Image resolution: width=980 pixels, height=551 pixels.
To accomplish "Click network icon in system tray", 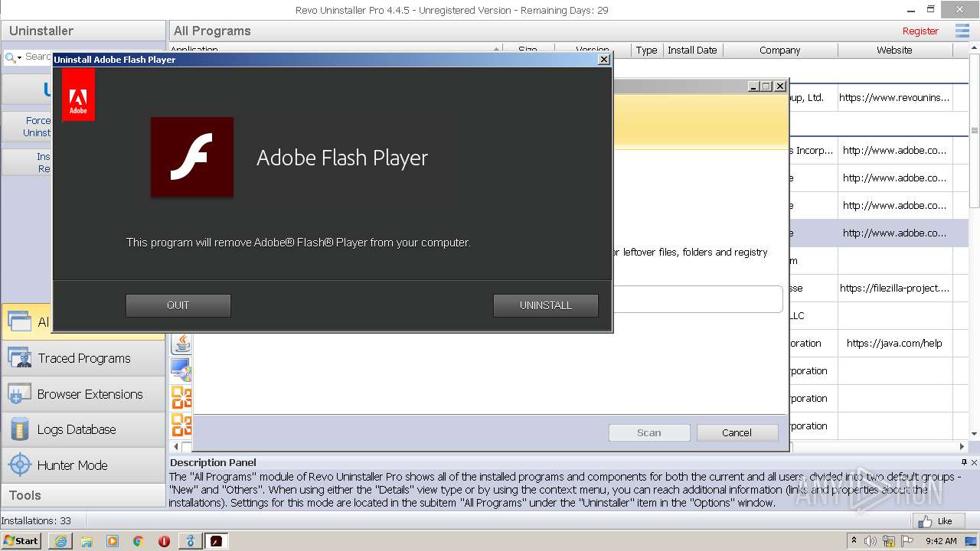I will (x=888, y=541).
